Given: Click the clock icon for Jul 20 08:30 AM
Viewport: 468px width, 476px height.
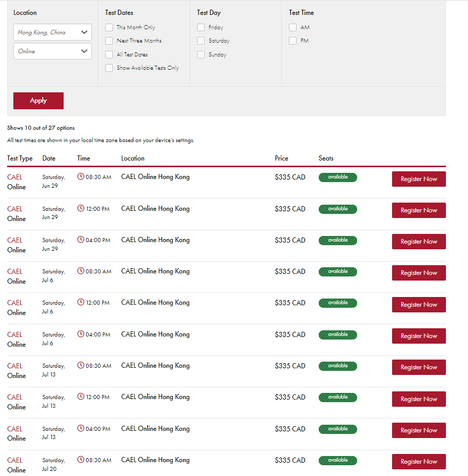Looking at the screenshot, I should point(81,460).
